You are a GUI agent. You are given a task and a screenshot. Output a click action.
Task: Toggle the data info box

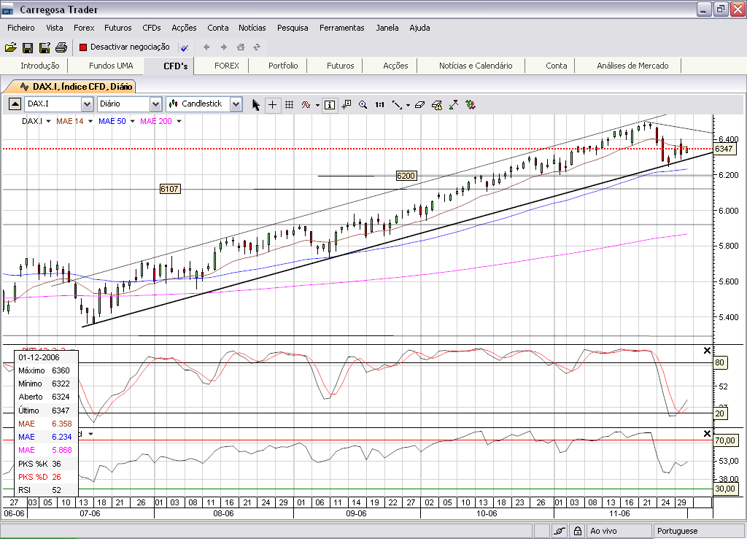(330, 105)
